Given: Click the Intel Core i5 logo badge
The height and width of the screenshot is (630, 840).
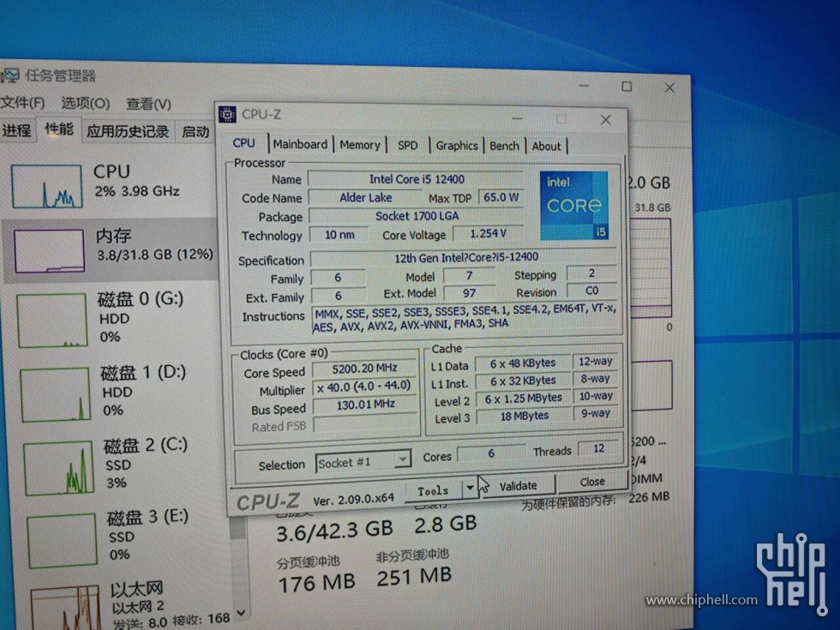Looking at the screenshot, I should tap(574, 205).
